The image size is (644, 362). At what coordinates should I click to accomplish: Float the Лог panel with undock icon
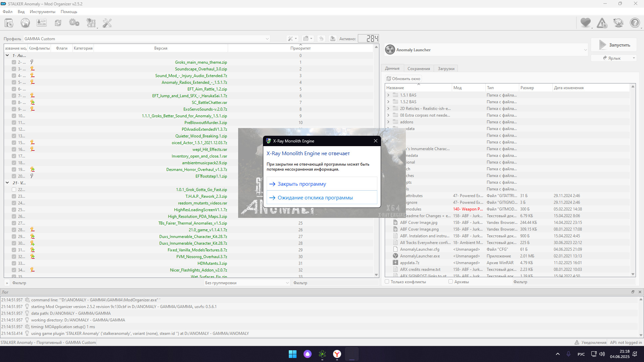click(633, 292)
